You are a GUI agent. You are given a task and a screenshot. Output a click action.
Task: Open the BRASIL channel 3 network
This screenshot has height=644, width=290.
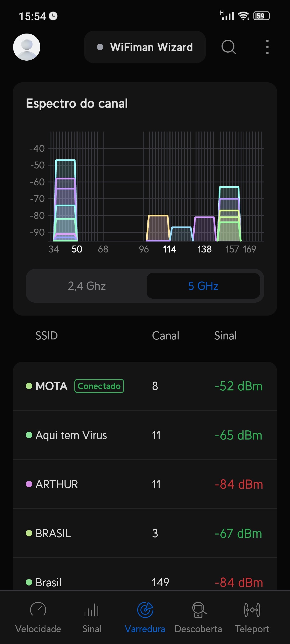click(x=145, y=533)
